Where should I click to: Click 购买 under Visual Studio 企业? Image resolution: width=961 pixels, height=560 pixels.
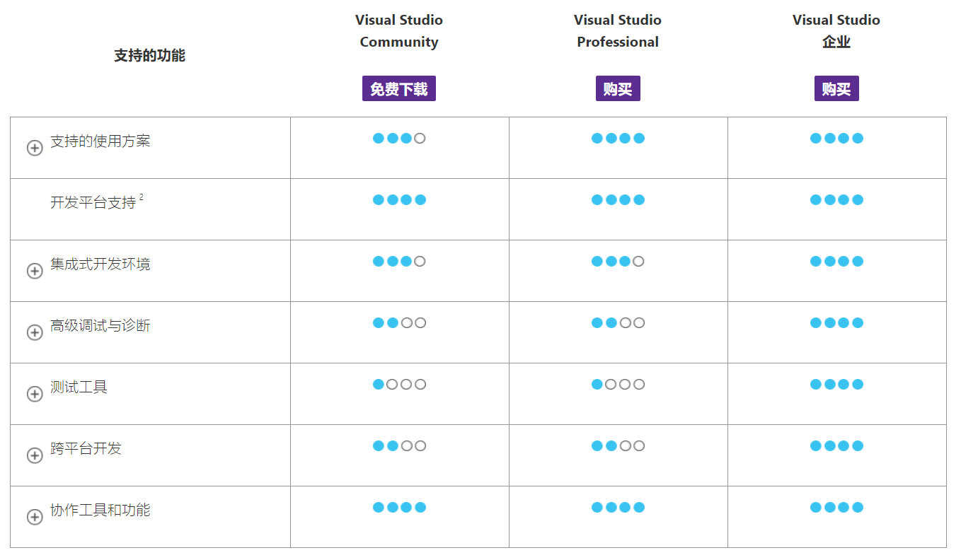point(836,89)
